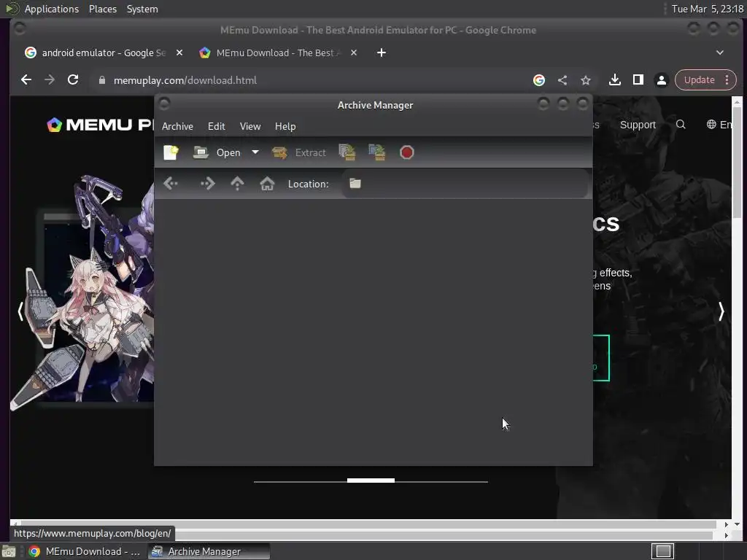Viewport: 747px width, 560px height.
Task: Click the lock site-info icon in the address bar
Action: coord(101,80)
